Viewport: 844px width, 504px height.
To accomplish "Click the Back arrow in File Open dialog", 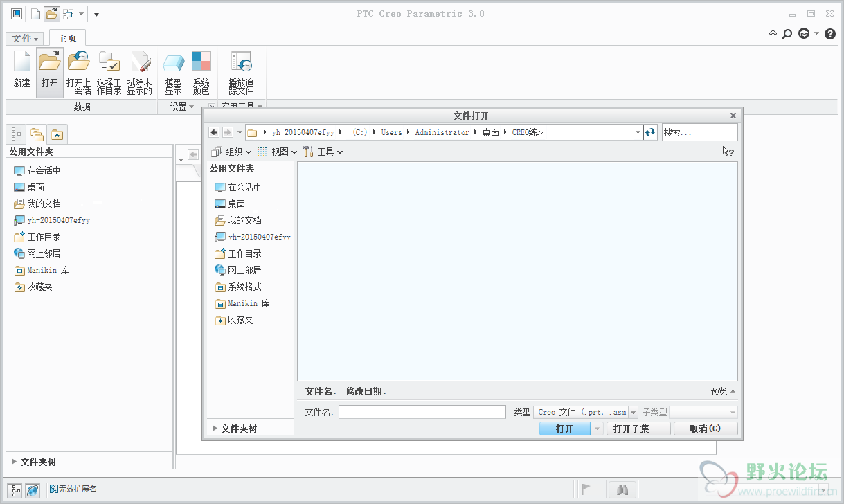I will 214,132.
